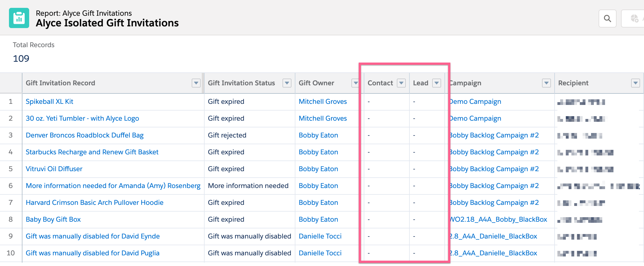644x266 pixels.
Task: Open Gift Invitation Record column dropdown
Action: [x=196, y=83]
